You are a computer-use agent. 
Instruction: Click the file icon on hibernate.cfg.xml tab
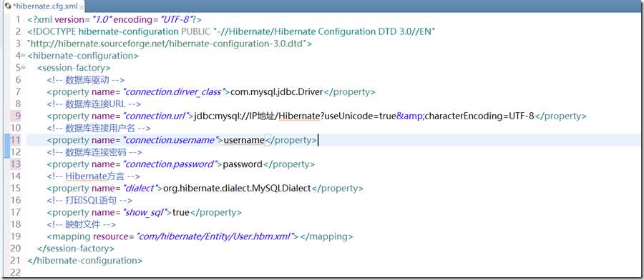(x=7, y=6)
